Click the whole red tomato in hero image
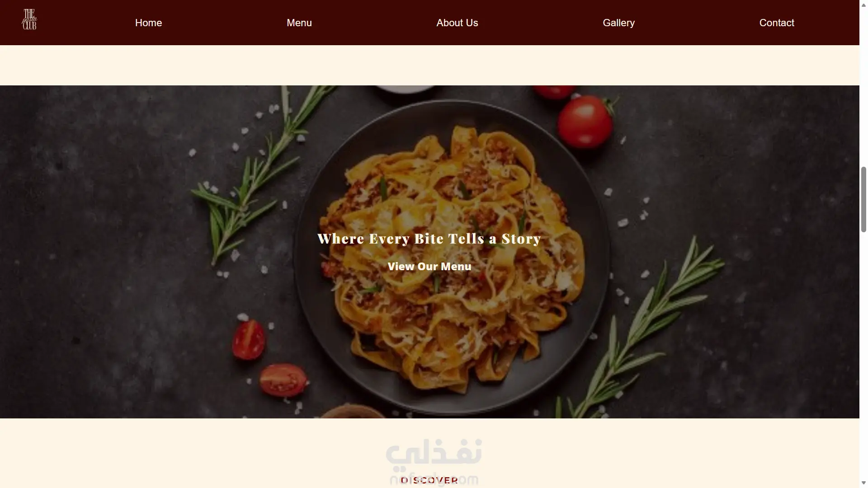 click(585, 121)
